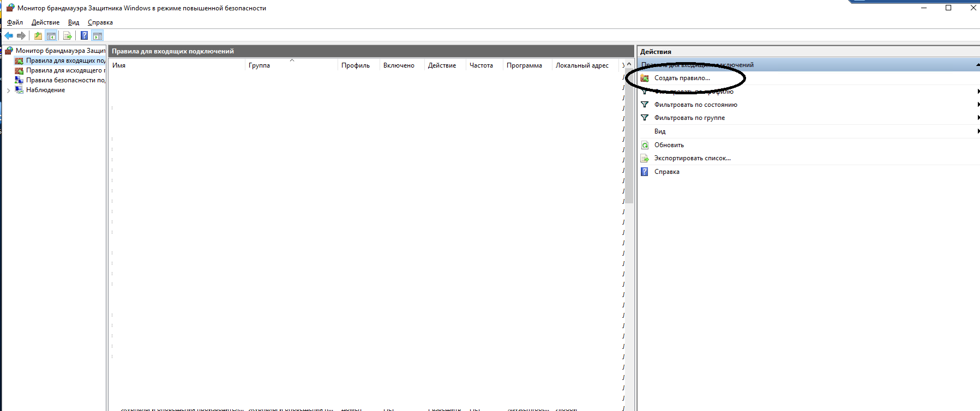Image resolution: width=980 pixels, height=411 pixels.
Task: Click Экспортировать список... action
Action: click(x=692, y=158)
